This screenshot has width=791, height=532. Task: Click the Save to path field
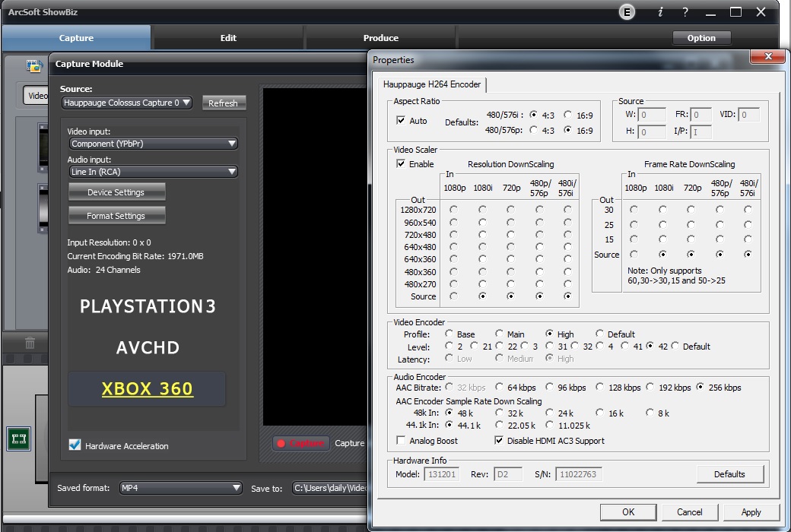pos(330,488)
